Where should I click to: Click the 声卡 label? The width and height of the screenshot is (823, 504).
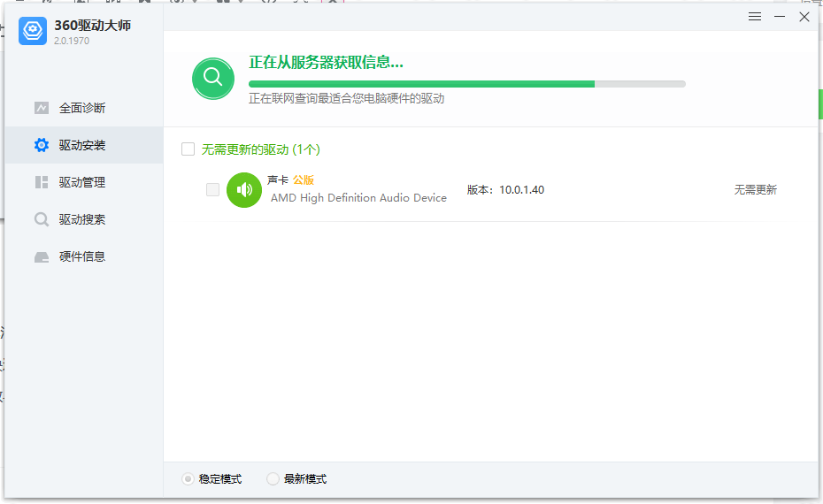coord(278,179)
